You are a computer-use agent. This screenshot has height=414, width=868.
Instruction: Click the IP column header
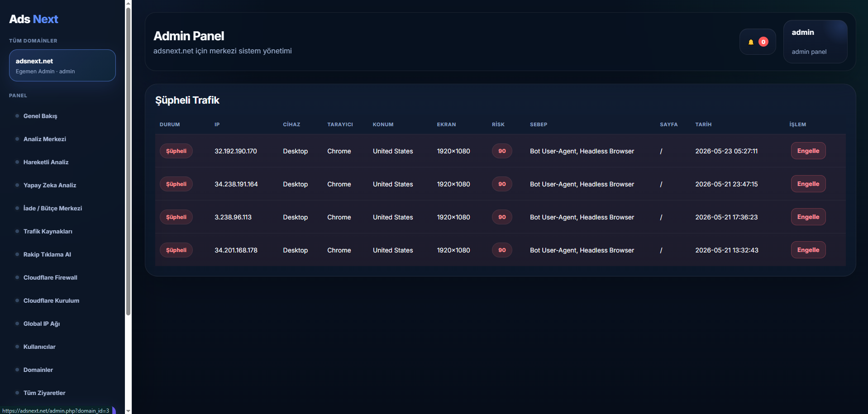click(x=217, y=124)
